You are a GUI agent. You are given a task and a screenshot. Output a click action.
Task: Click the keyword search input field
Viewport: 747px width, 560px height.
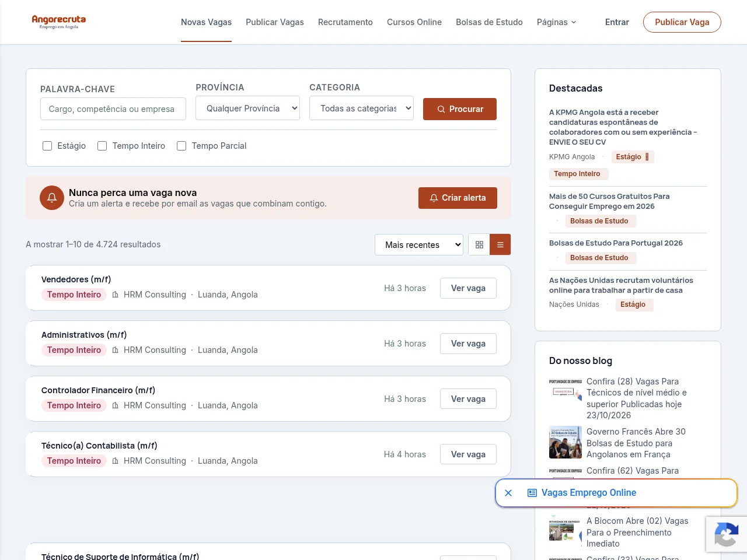(113, 109)
